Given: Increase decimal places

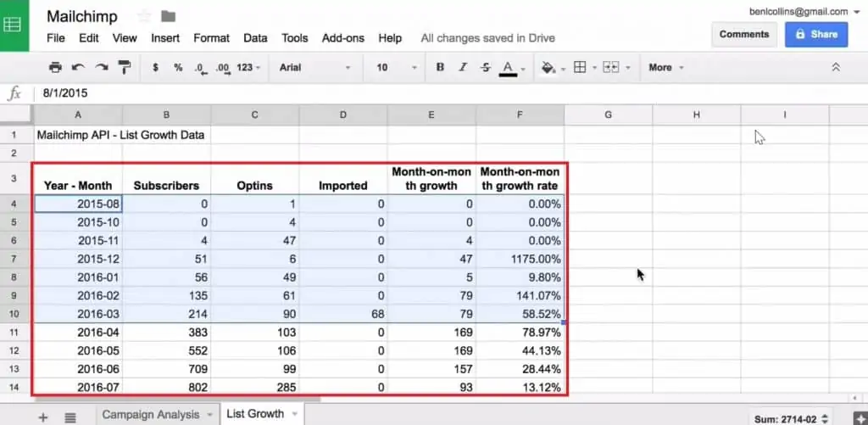Looking at the screenshot, I should tap(223, 68).
